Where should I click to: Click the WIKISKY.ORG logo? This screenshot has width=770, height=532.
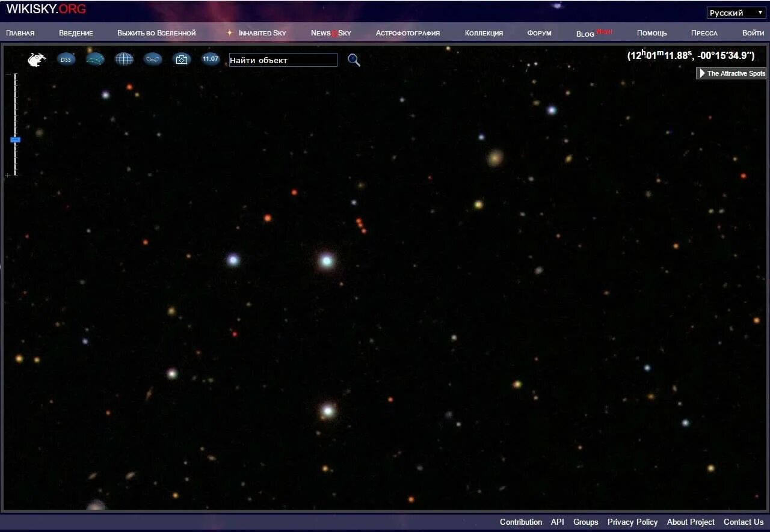[x=46, y=9]
